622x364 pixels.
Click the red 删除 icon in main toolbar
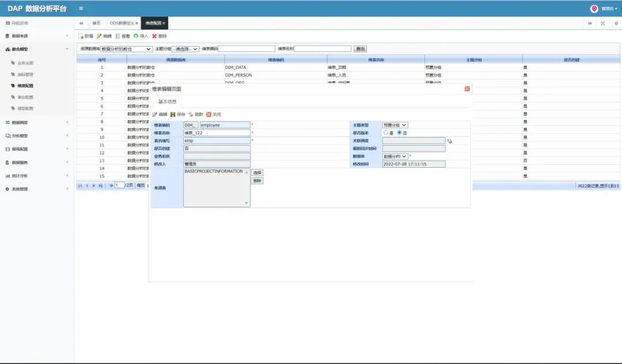(x=154, y=36)
